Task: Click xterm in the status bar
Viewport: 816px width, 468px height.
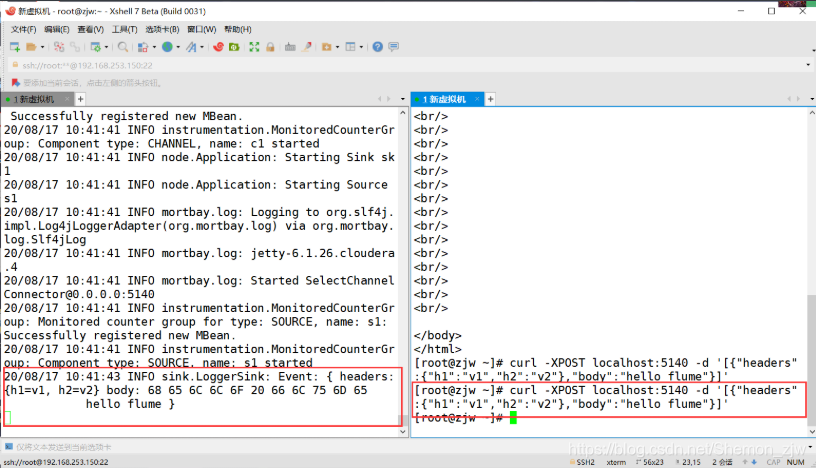Action: [616, 462]
